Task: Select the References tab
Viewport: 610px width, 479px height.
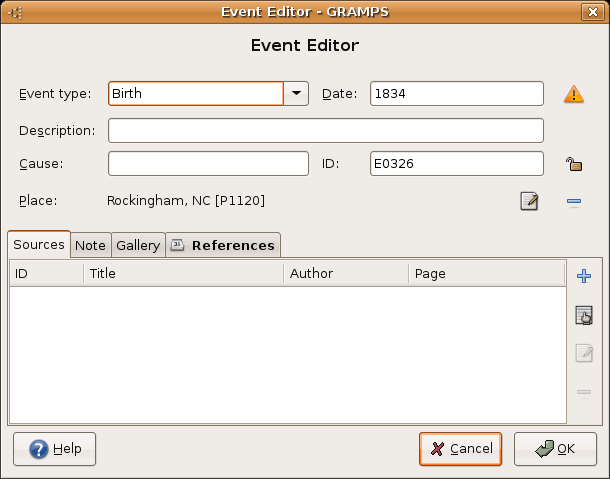Action: tap(223, 245)
